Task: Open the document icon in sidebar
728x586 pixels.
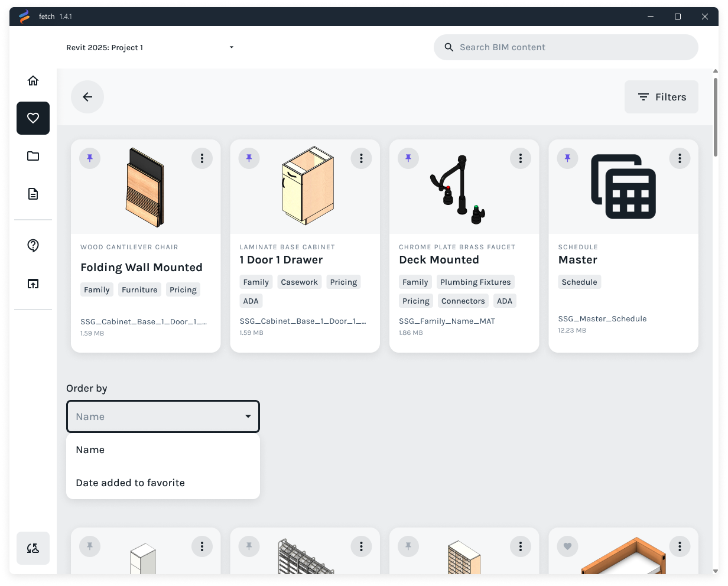Action: pos(33,194)
